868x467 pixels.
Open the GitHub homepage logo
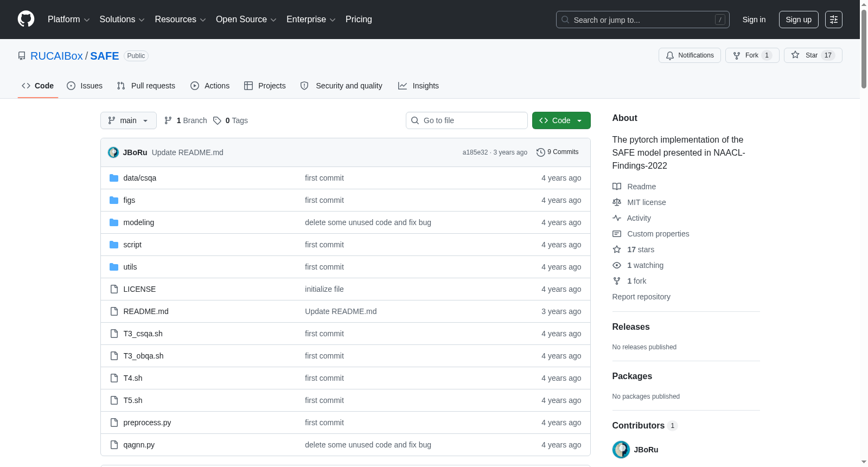(x=26, y=19)
